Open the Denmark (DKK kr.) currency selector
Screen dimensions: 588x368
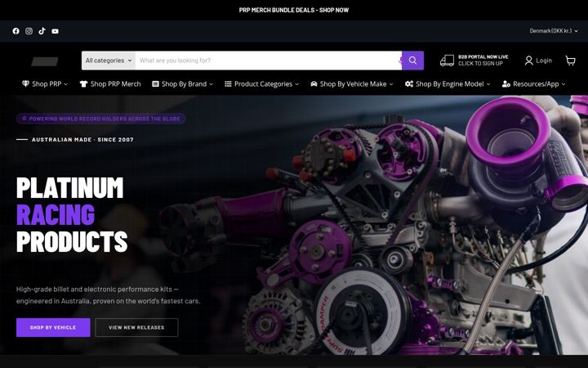(x=554, y=31)
